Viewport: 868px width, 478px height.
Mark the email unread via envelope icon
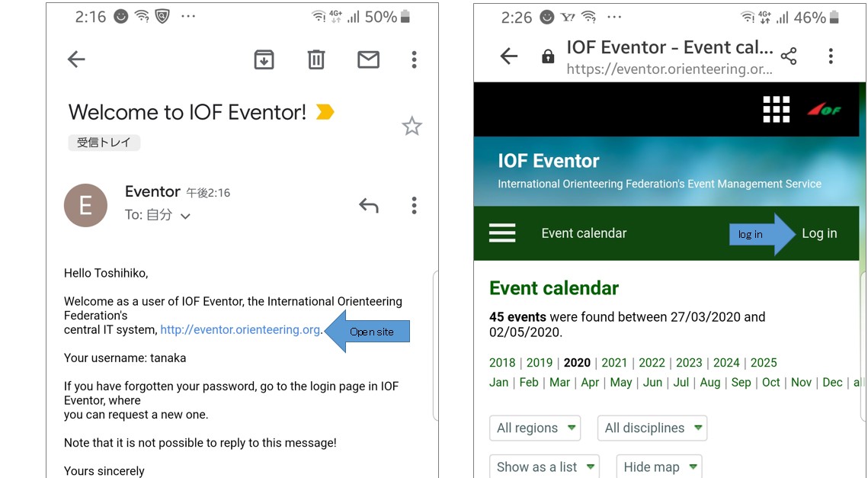(368, 59)
